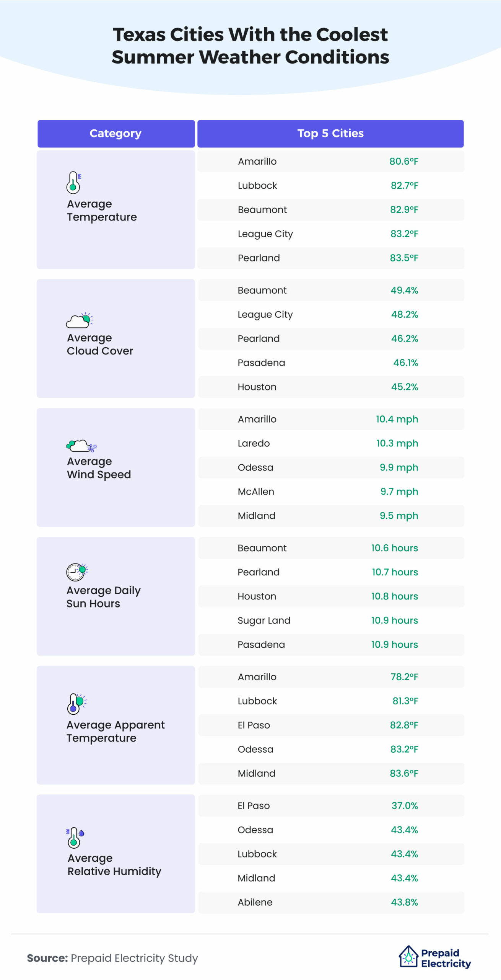Click League City in the Average Temperature list
The width and height of the screenshot is (501, 980).
pos(265,234)
